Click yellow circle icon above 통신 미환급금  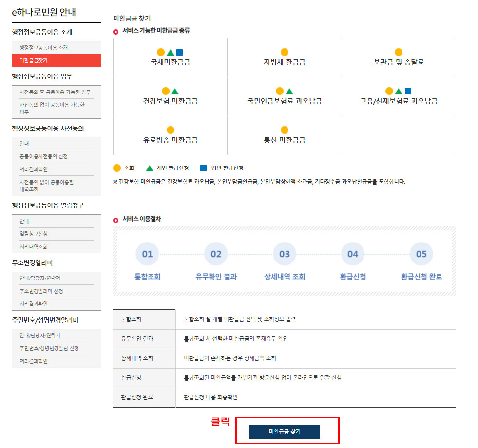coord(285,130)
